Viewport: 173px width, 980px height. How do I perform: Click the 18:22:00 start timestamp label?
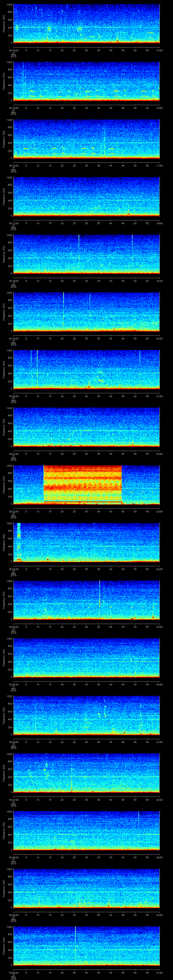13,511
